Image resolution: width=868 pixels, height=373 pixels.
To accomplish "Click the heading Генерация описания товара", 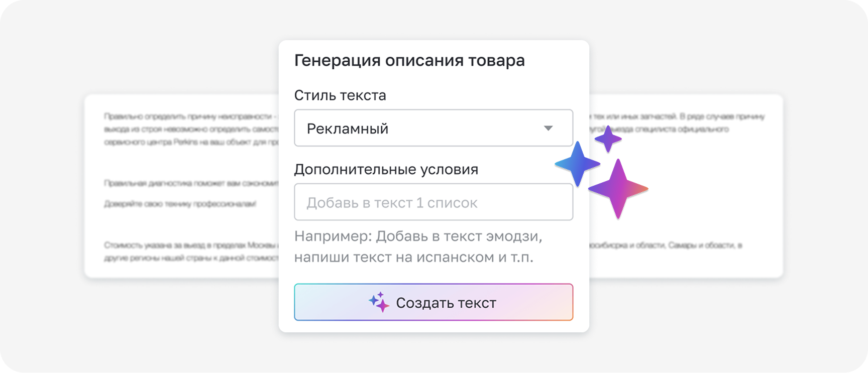I will 409,60.
